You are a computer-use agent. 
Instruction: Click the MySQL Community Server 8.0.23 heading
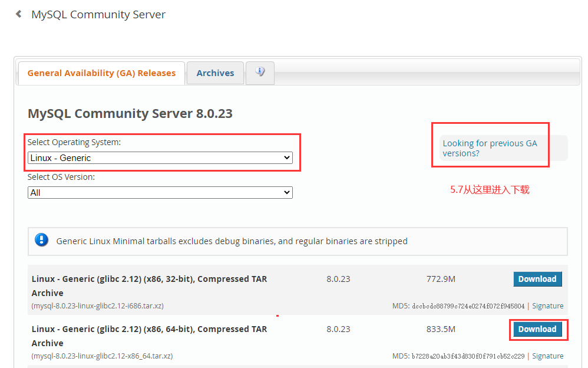[131, 113]
